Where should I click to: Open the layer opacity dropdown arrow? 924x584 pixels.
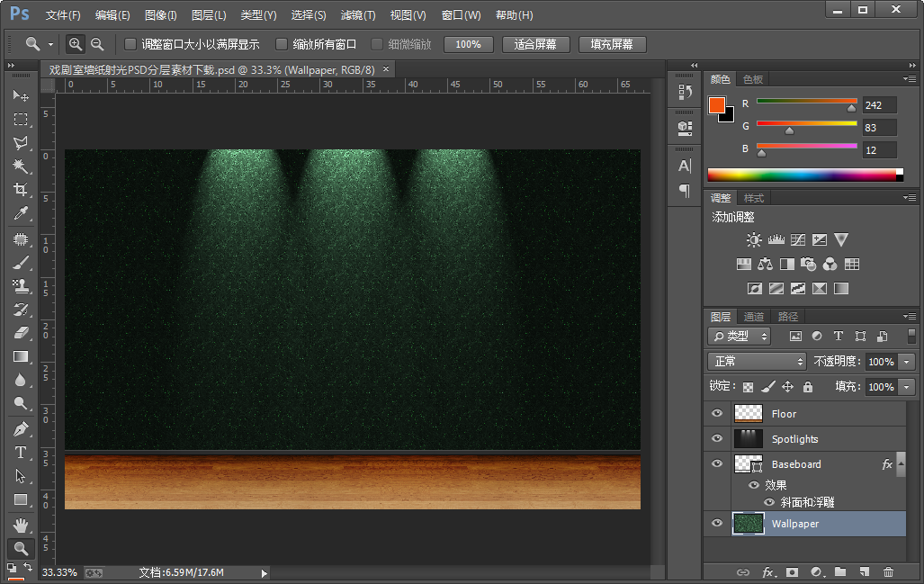(x=906, y=362)
